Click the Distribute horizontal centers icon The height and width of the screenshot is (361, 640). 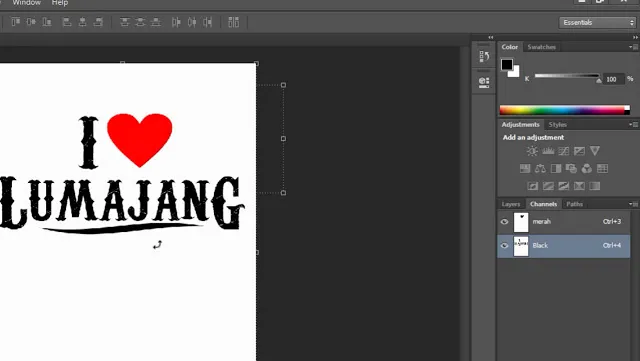(192, 22)
